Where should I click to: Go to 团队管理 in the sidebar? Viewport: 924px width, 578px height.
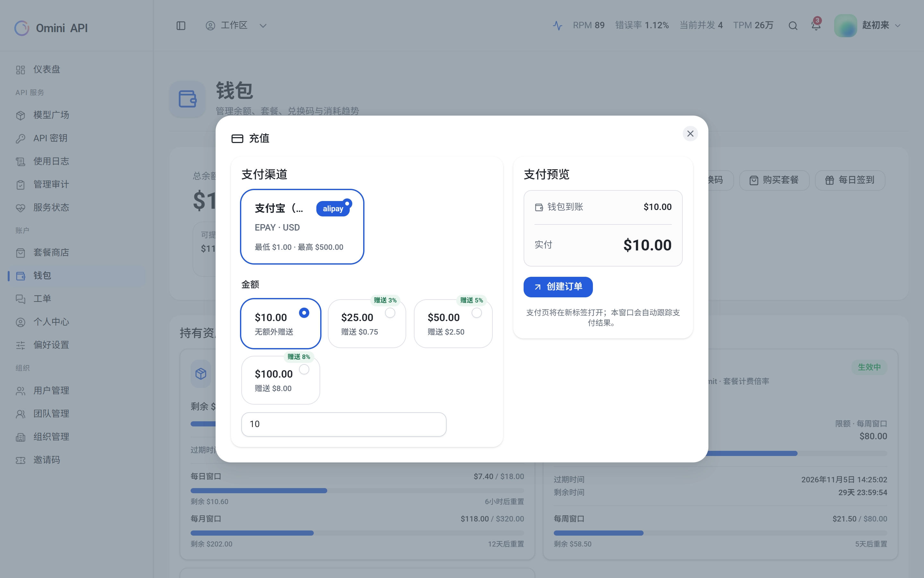click(x=76, y=414)
